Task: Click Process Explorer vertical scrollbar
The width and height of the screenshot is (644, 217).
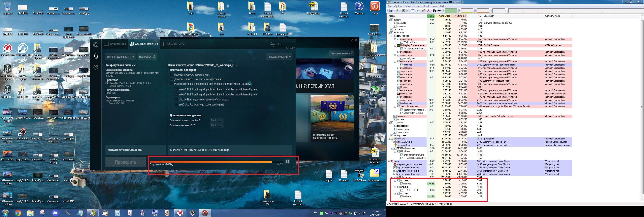Action: click(x=642, y=107)
